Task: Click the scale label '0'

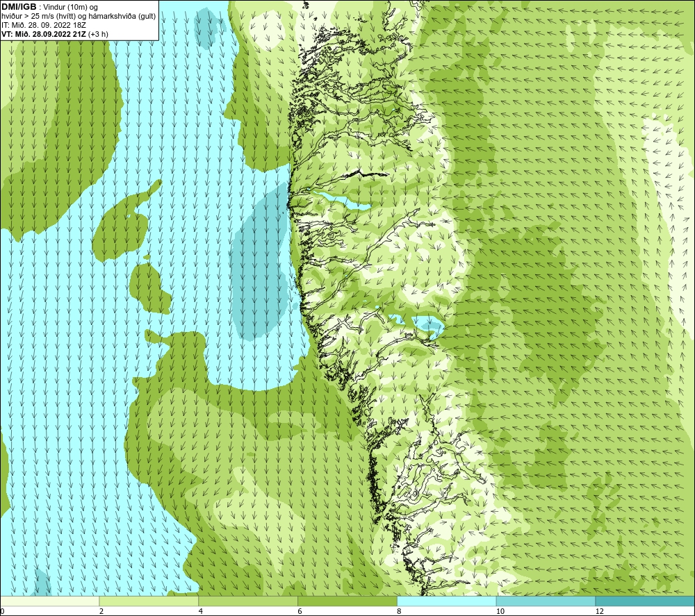Action: coord(2,611)
